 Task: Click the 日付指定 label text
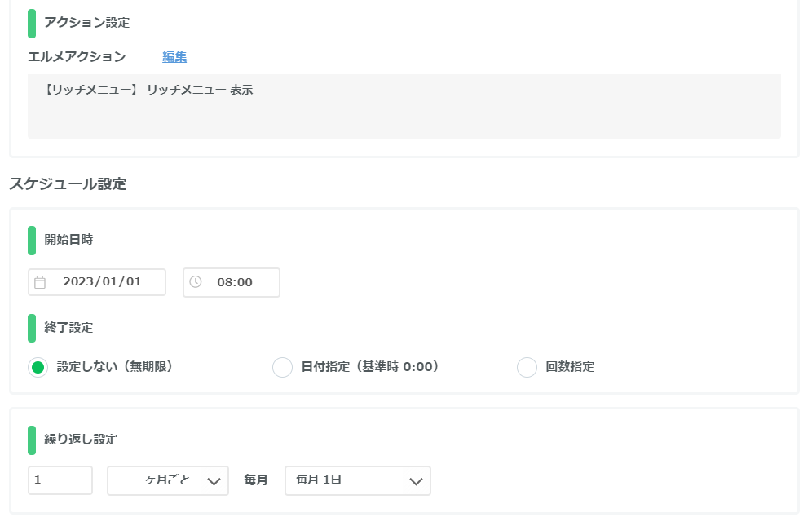tap(325, 367)
